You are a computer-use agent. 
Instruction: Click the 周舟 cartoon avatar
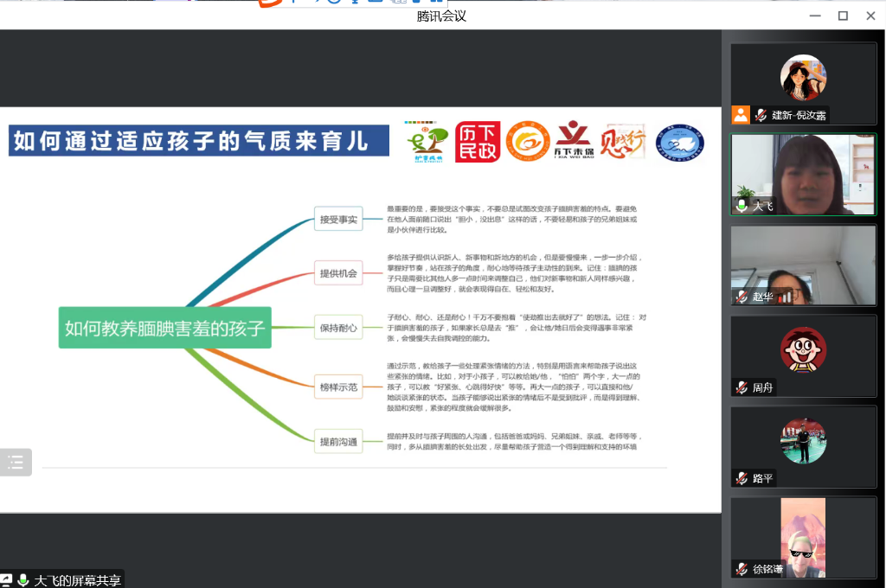coord(803,350)
